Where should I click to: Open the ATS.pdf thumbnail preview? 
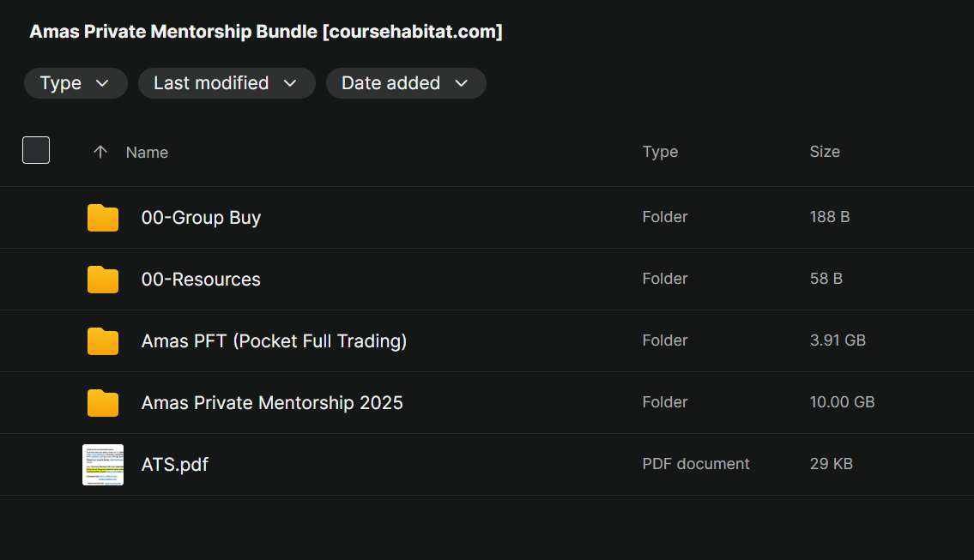point(103,465)
